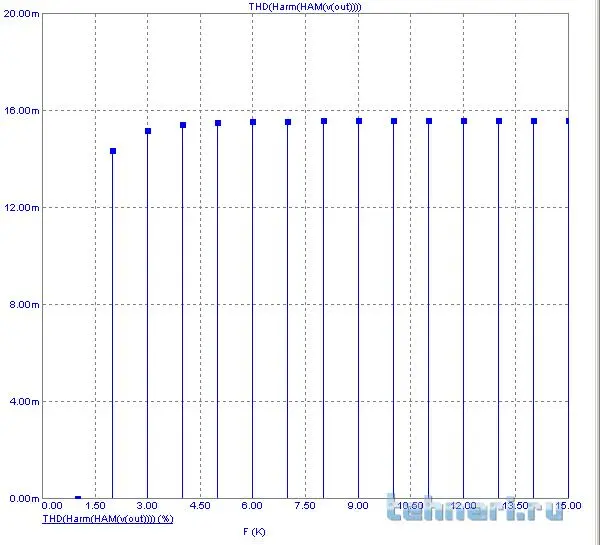Select the data point marker at 5 kHz
This screenshot has width=600, height=545.
tap(218, 123)
